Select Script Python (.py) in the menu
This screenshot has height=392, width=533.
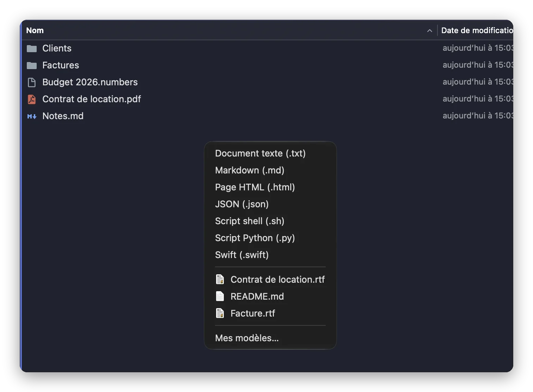270,238
